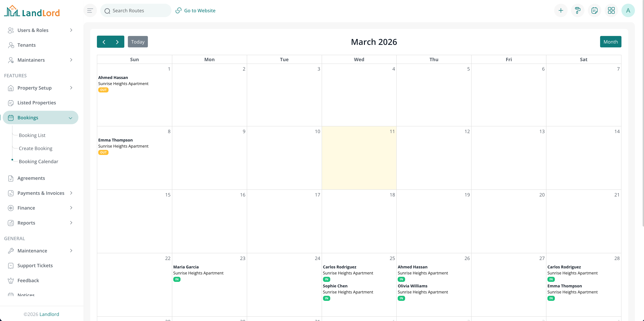Click the quick add plus icon
The height and width of the screenshot is (321, 644).
pyautogui.click(x=561, y=10)
